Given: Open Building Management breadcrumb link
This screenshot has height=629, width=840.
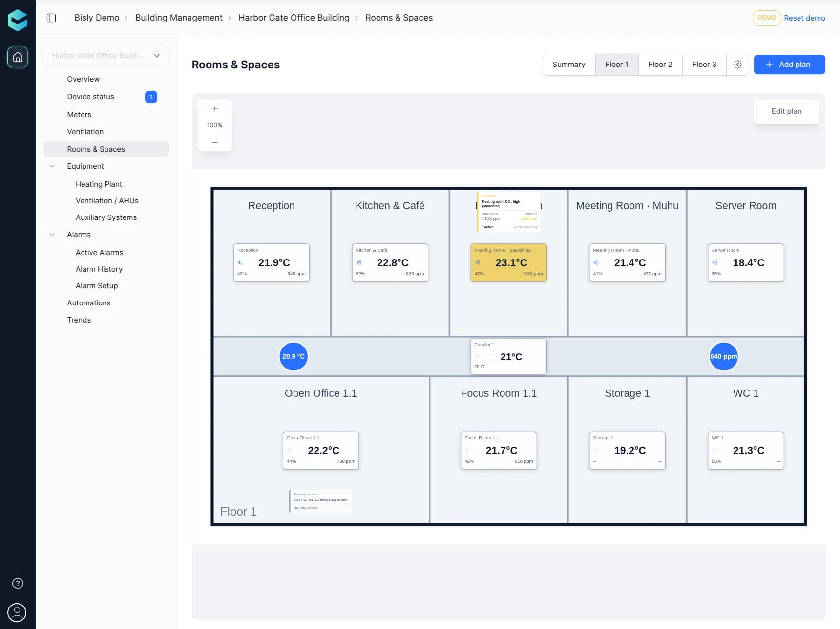Looking at the screenshot, I should [179, 18].
